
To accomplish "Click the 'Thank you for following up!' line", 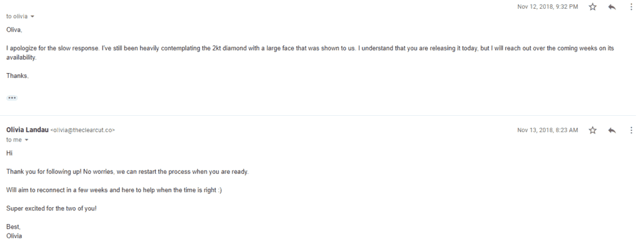I will (127, 172).
